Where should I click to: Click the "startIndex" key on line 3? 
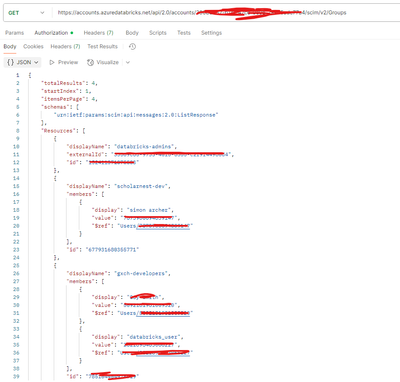coord(61,91)
